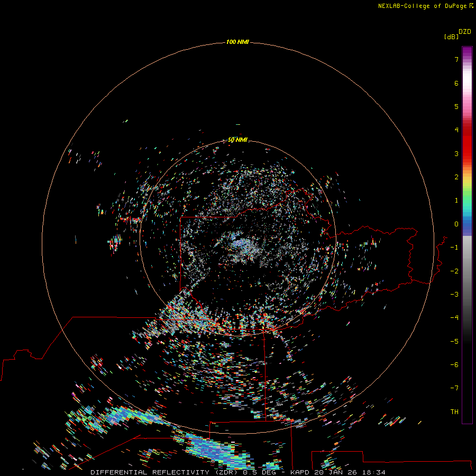Click the 1 dB scale label
The height and width of the screenshot is (476, 476).
pos(456,200)
